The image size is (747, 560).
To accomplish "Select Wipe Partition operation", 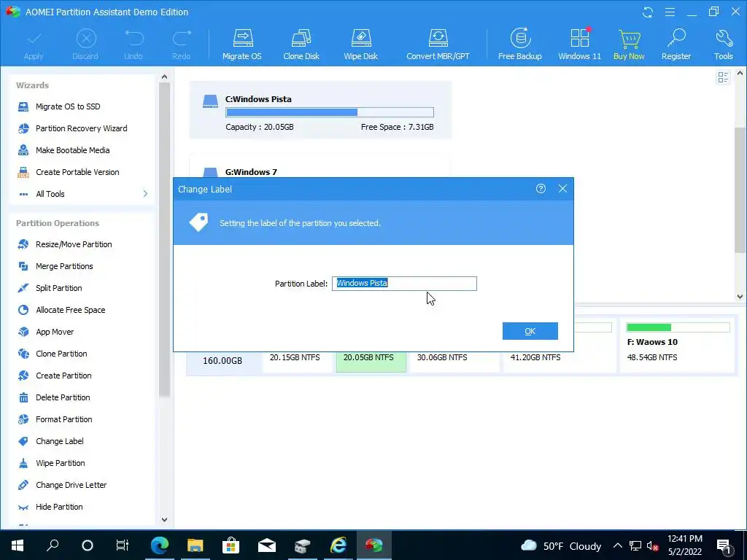I will tap(60, 463).
